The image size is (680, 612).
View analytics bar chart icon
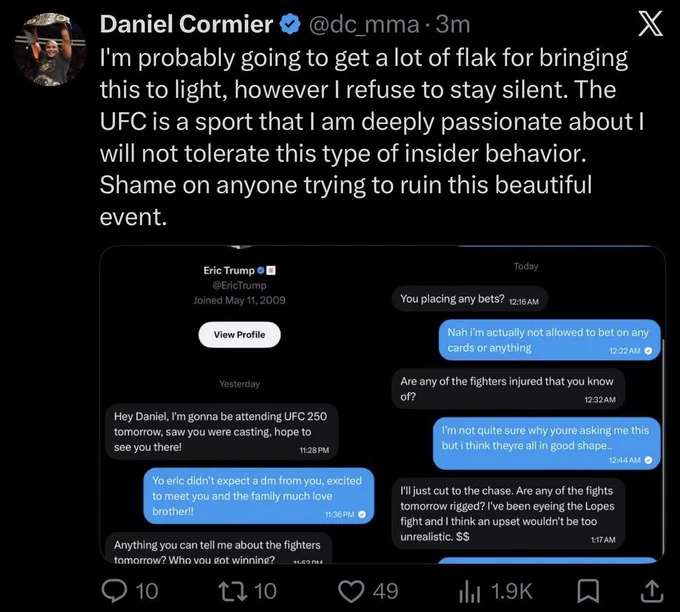(x=470, y=592)
